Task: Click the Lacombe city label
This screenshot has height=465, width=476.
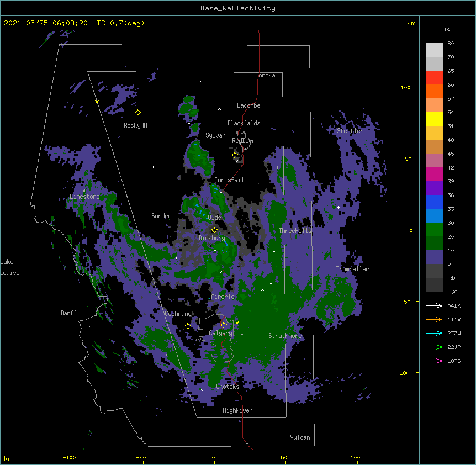Action: (248, 105)
